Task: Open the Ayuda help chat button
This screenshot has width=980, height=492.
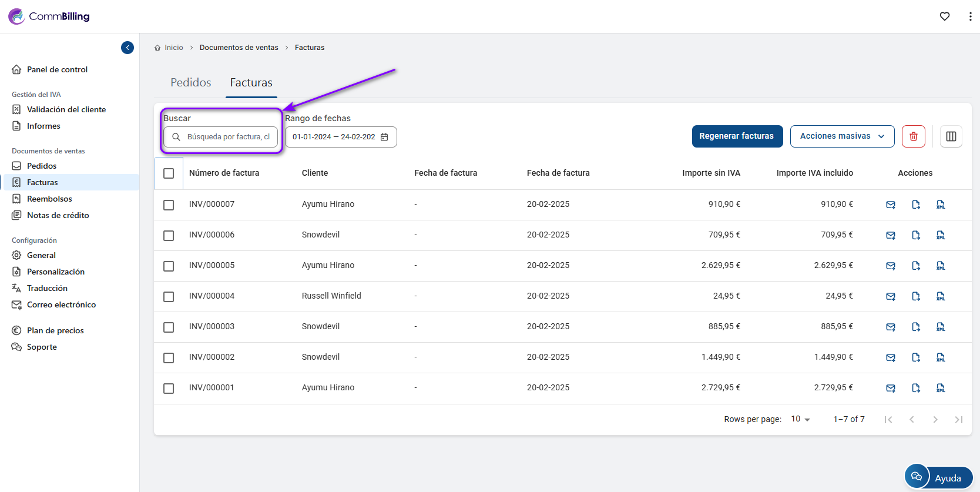Action: point(938,477)
